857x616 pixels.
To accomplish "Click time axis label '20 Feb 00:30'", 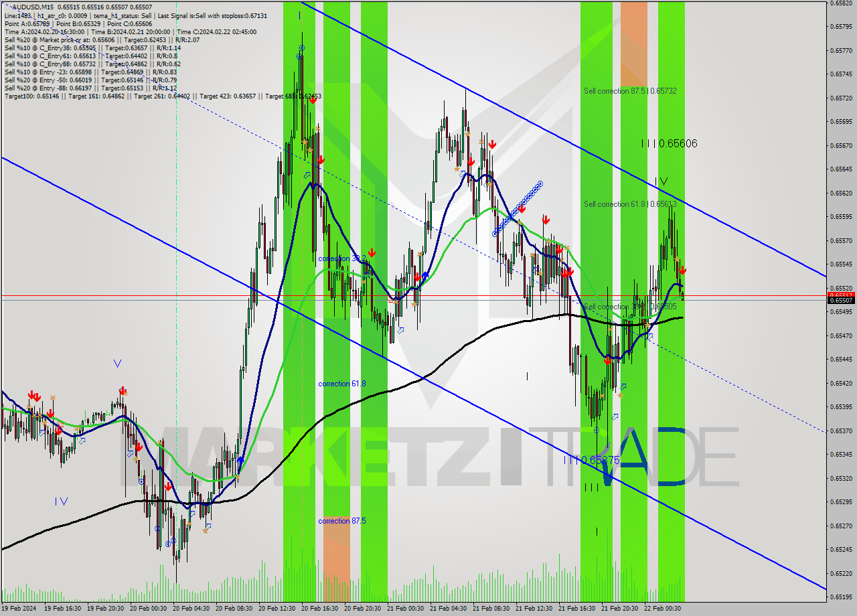I will pos(149,609).
